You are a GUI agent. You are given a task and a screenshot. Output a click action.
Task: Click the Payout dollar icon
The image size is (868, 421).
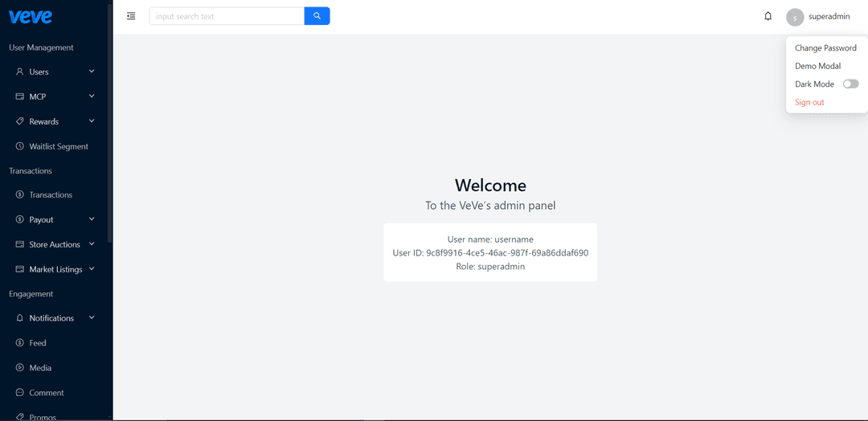coord(20,219)
